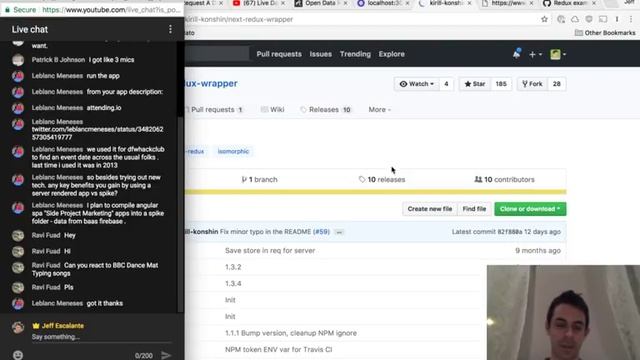Open the user avatar dropdown menu

(x=558, y=54)
